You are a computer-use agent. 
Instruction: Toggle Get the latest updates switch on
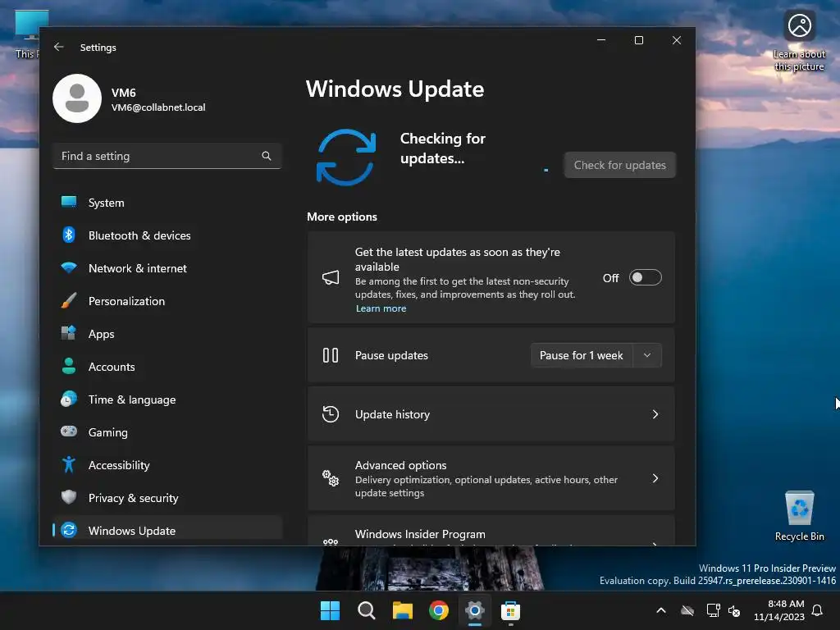(x=646, y=277)
